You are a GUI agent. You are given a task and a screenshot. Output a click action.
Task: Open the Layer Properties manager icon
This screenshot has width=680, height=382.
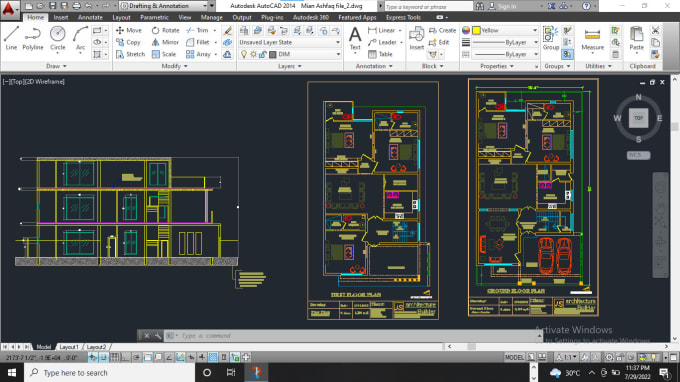pyautogui.click(x=244, y=30)
